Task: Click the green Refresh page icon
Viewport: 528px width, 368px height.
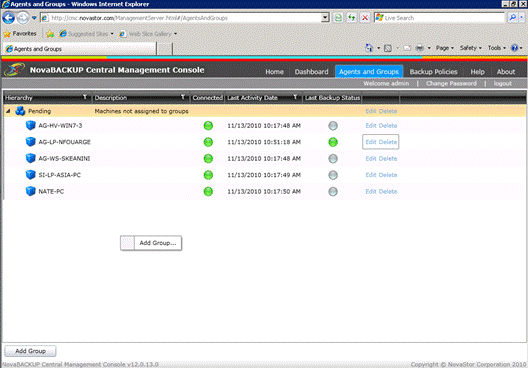Action: tap(352, 18)
